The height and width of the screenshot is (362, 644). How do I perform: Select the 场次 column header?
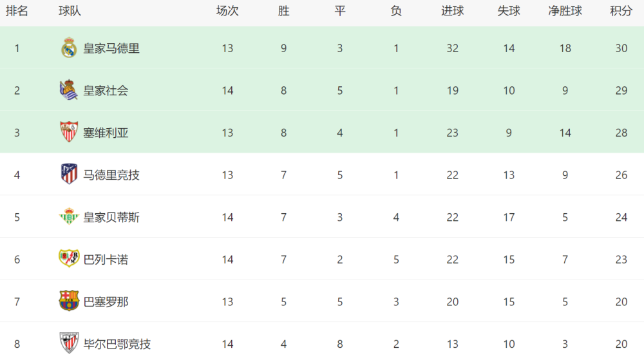click(x=227, y=11)
